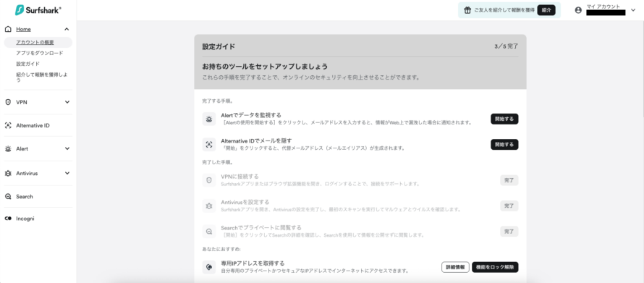Click the Search icon in completed steps
This screenshot has height=283, width=644.
click(209, 231)
